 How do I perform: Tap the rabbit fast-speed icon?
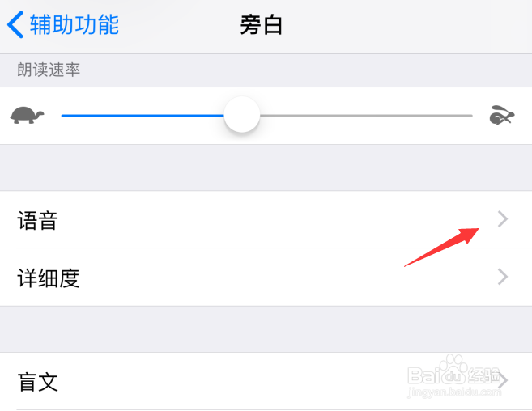point(502,116)
